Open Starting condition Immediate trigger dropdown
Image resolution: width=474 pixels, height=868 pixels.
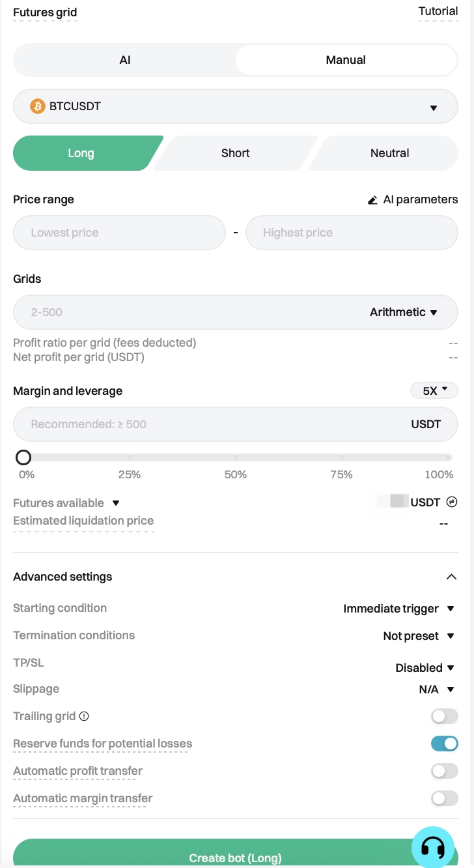point(398,609)
